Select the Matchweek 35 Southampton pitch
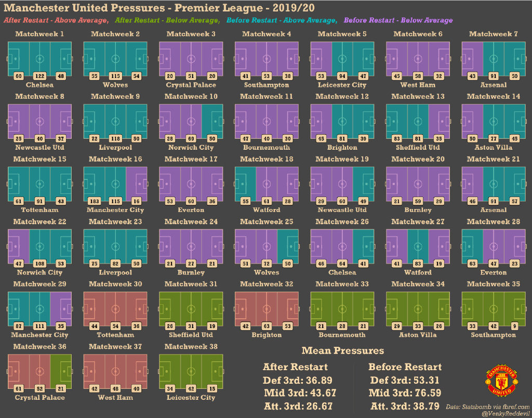This screenshot has width=532, height=418. coord(494,309)
